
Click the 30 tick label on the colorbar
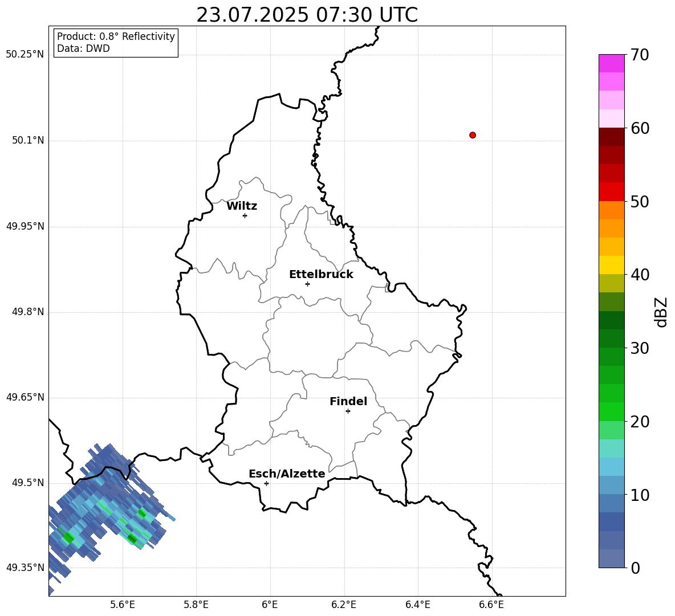click(x=640, y=348)
